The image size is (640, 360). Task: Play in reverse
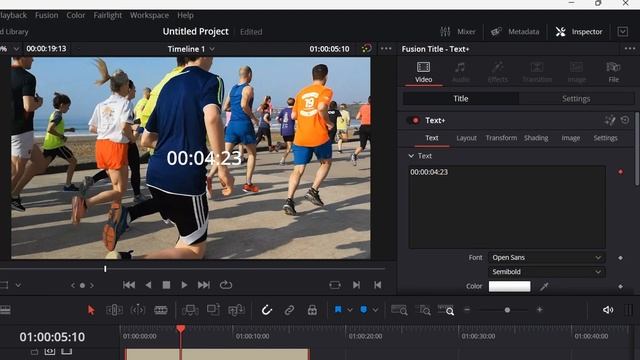(149, 285)
